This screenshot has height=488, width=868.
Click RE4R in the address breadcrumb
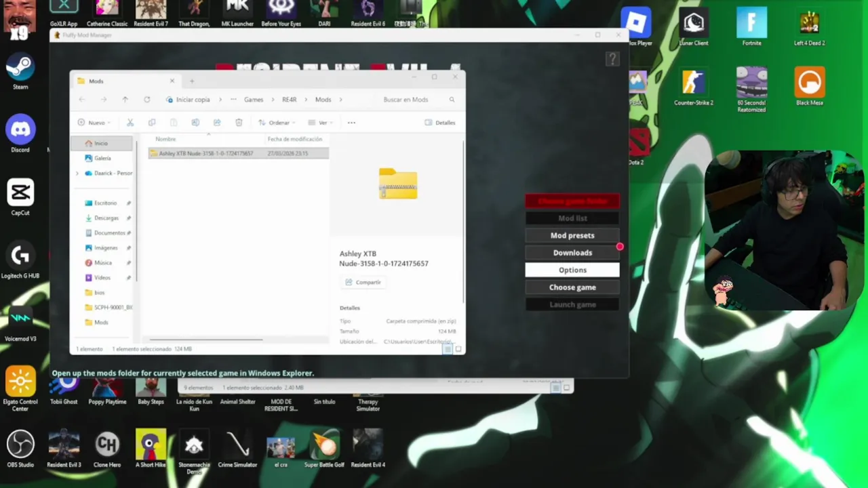290,100
